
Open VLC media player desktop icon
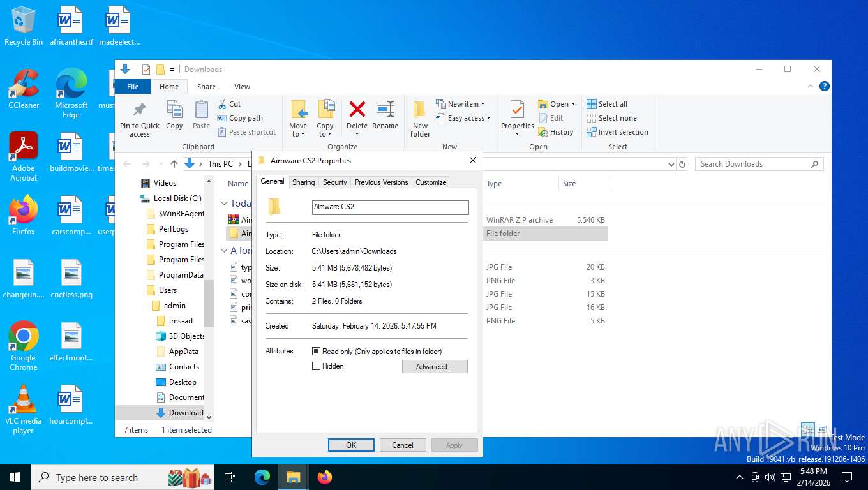(24, 410)
